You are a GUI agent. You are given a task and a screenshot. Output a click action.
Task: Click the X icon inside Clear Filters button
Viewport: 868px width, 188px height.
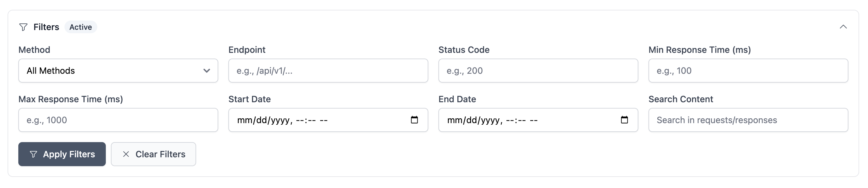click(x=126, y=154)
